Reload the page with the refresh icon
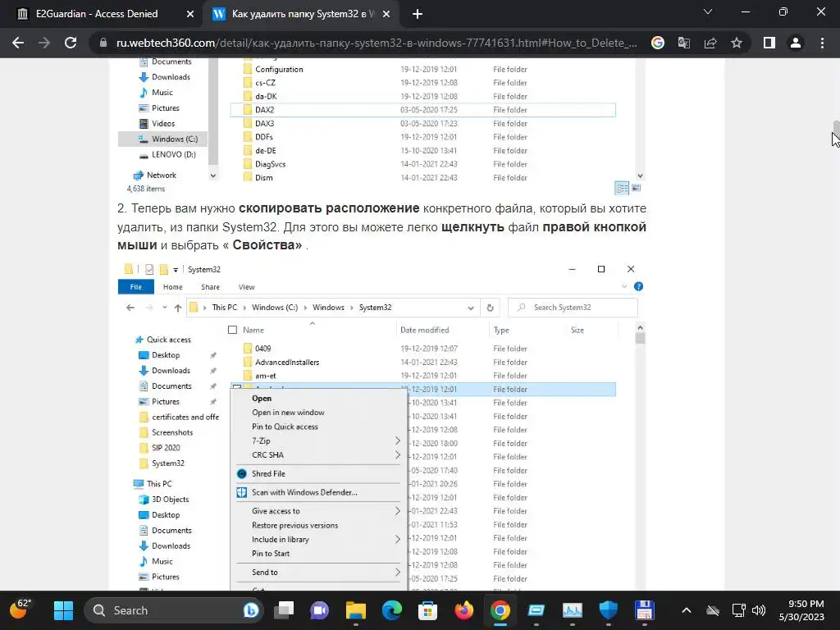Image resolution: width=840 pixels, height=630 pixels. (71, 43)
